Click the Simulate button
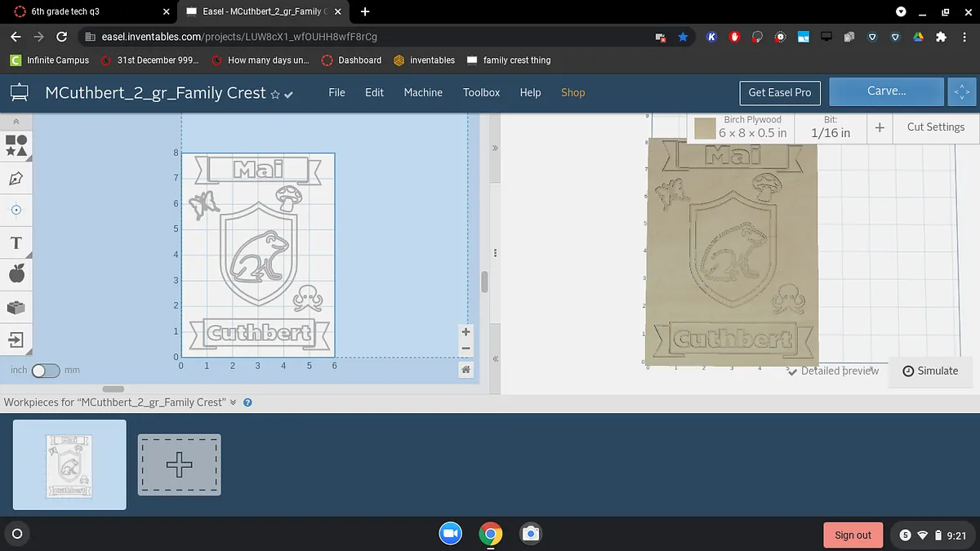Viewport: 980px width, 551px height. pyautogui.click(x=930, y=371)
